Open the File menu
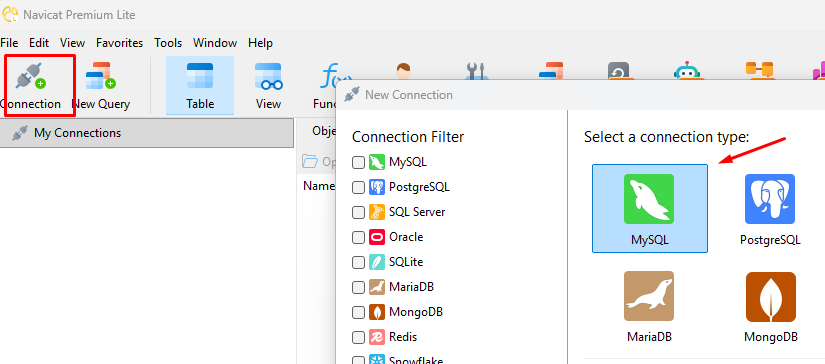Screen dimensions: 825x364 click(x=9, y=43)
